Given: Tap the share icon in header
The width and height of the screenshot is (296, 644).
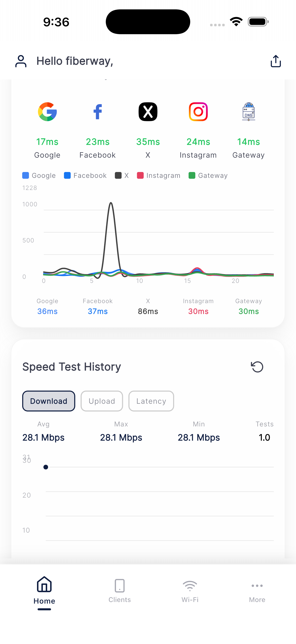Looking at the screenshot, I should coord(276,61).
